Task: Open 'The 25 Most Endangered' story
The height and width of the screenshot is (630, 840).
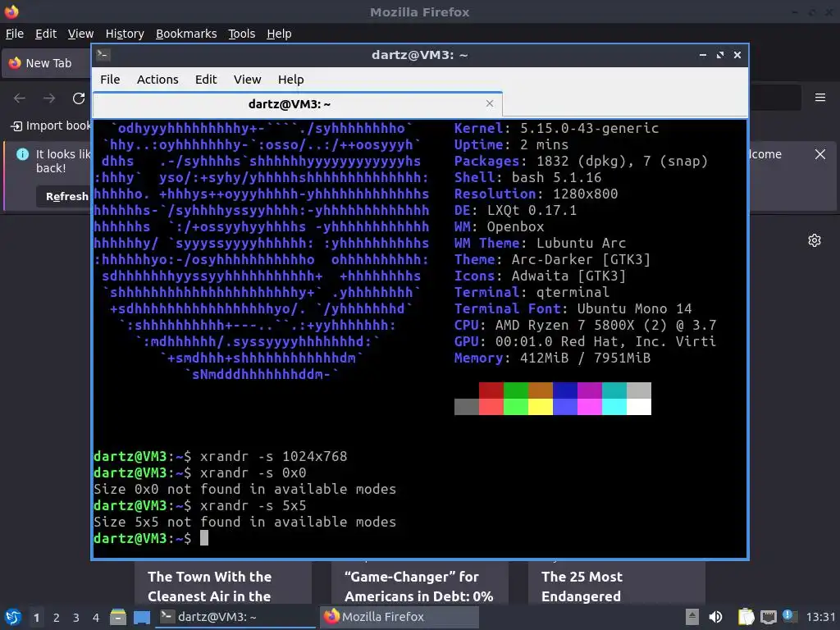Action: [x=617, y=583]
